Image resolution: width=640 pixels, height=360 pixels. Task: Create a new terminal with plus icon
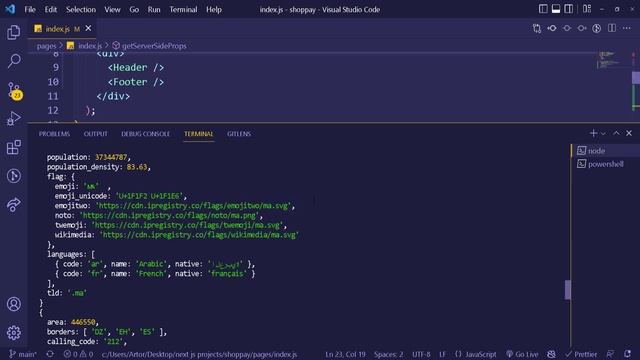tap(593, 133)
